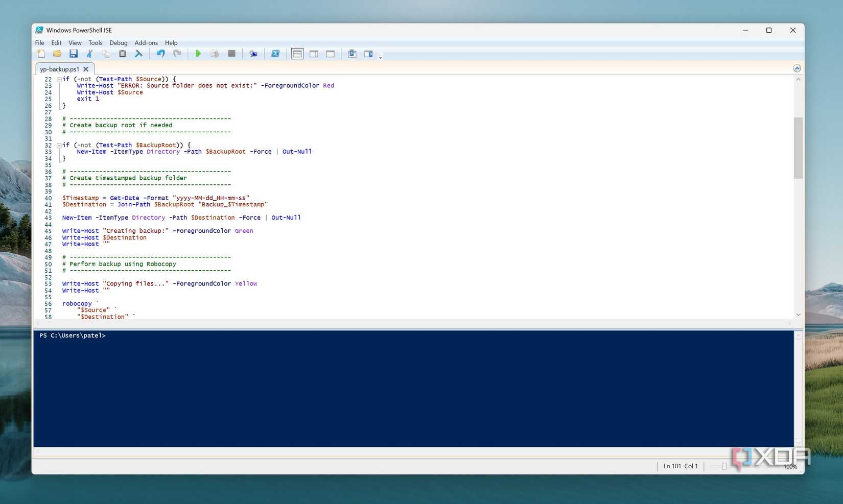The width and height of the screenshot is (843, 504).
Task: Place cursor on the 'exit 1' line
Action: pos(88,99)
